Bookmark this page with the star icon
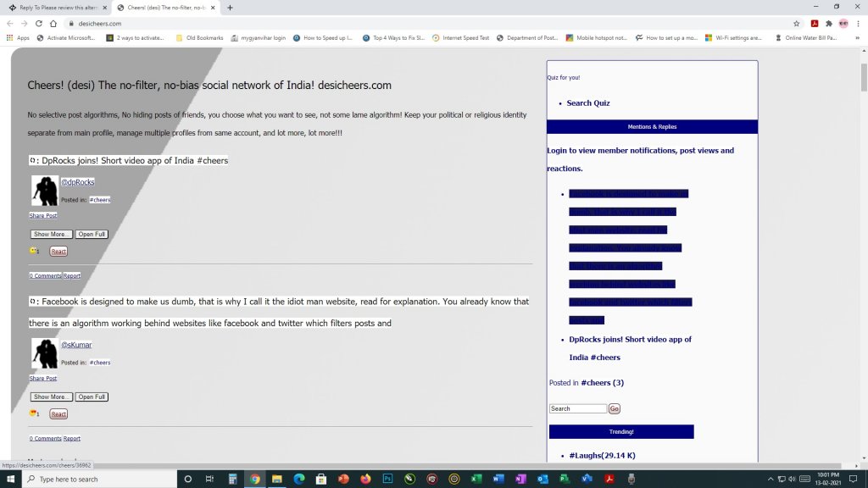868x488 pixels. point(797,23)
